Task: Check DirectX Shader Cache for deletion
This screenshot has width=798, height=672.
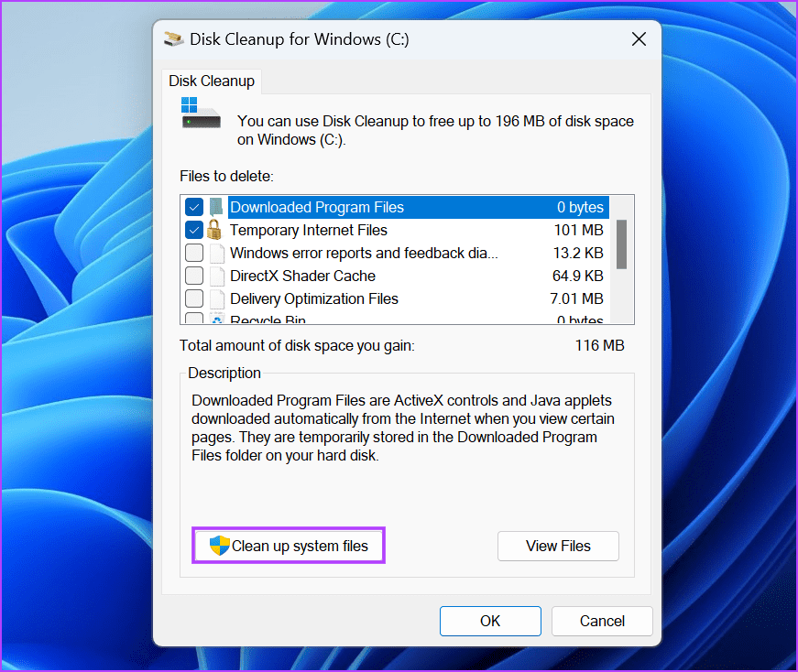Action: point(194,276)
